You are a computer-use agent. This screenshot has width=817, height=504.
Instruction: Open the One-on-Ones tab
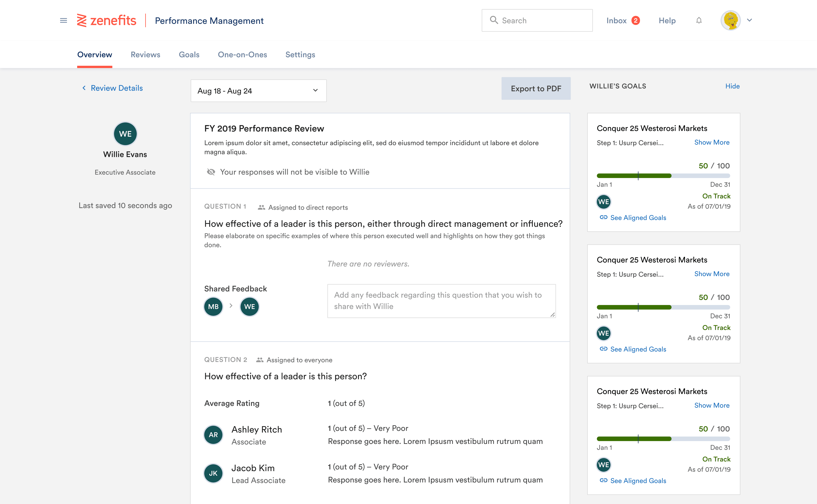(x=242, y=55)
